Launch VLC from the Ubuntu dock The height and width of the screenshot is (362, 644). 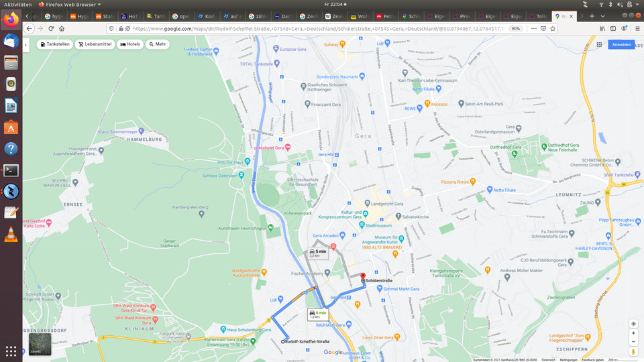point(11,235)
